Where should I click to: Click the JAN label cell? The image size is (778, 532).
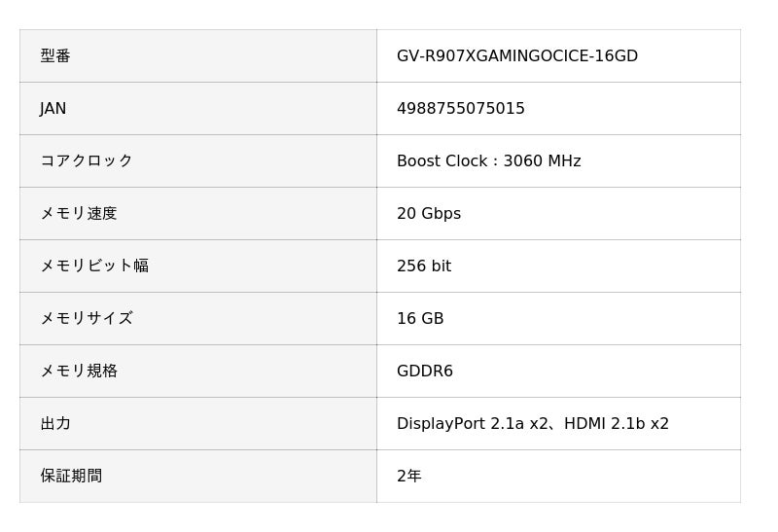[53, 109]
